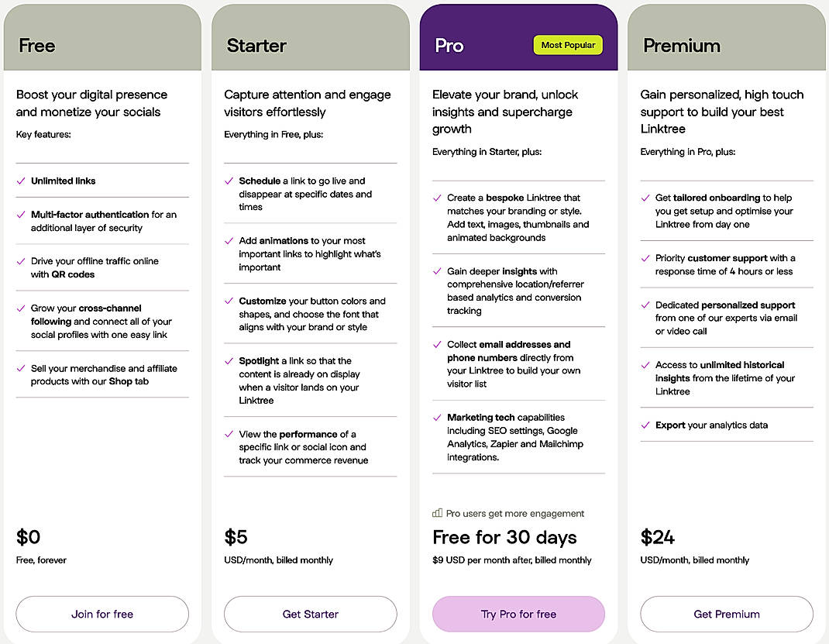829x644 pixels.
Task: Click the checkmark beside Add animations feature
Action: (229, 241)
